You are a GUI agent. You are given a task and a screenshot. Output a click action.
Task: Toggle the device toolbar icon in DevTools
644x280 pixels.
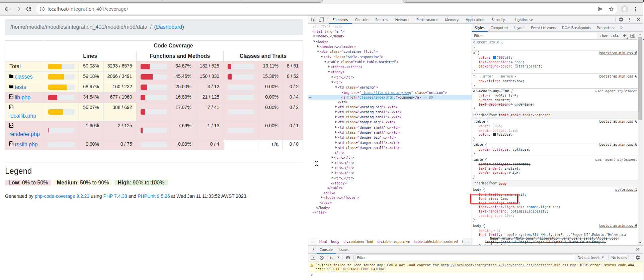[321, 20]
